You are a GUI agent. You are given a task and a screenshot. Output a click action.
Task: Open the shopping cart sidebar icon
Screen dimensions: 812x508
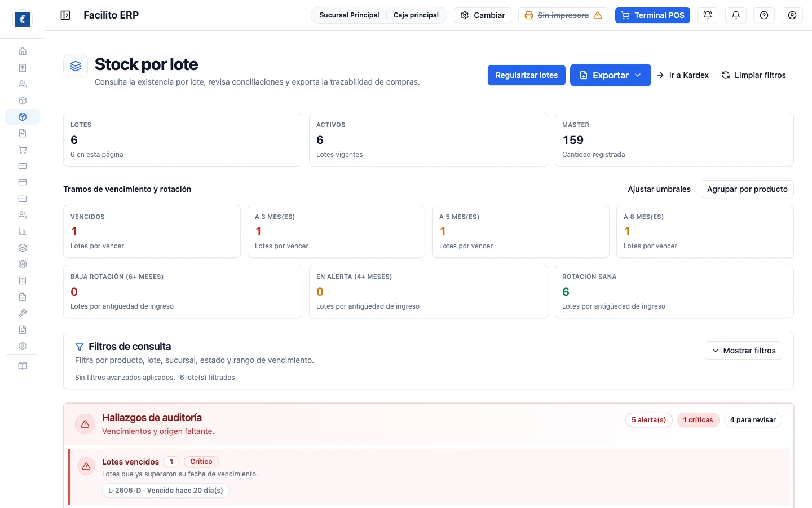click(x=23, y=150)
